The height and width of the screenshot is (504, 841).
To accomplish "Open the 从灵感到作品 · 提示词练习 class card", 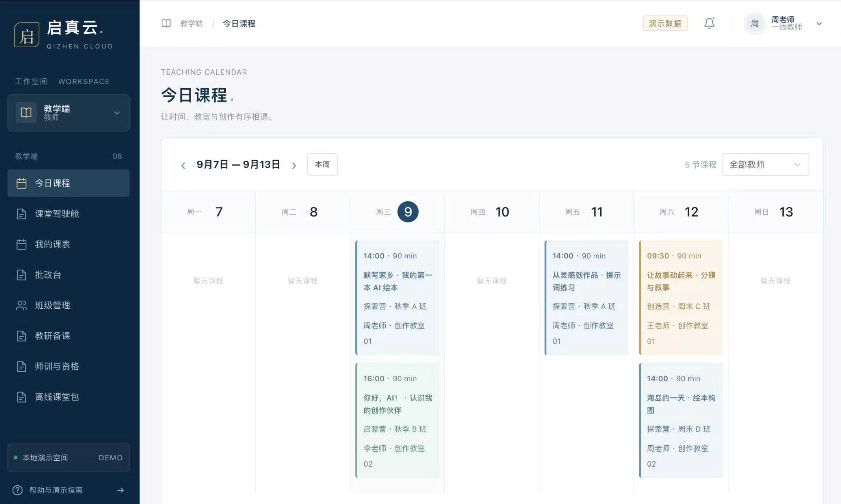I will (586, 298).
